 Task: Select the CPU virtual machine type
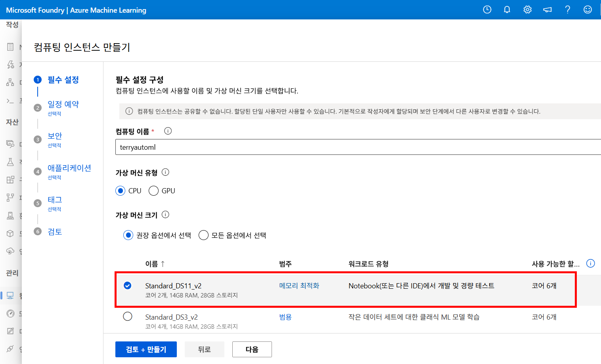pyautogui.click(x=120, y=191)
